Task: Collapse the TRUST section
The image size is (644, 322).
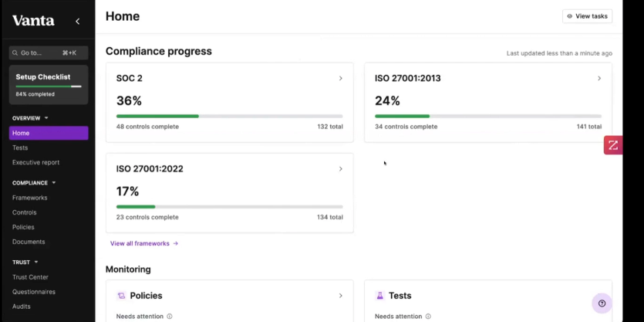Action: (36, 262)
